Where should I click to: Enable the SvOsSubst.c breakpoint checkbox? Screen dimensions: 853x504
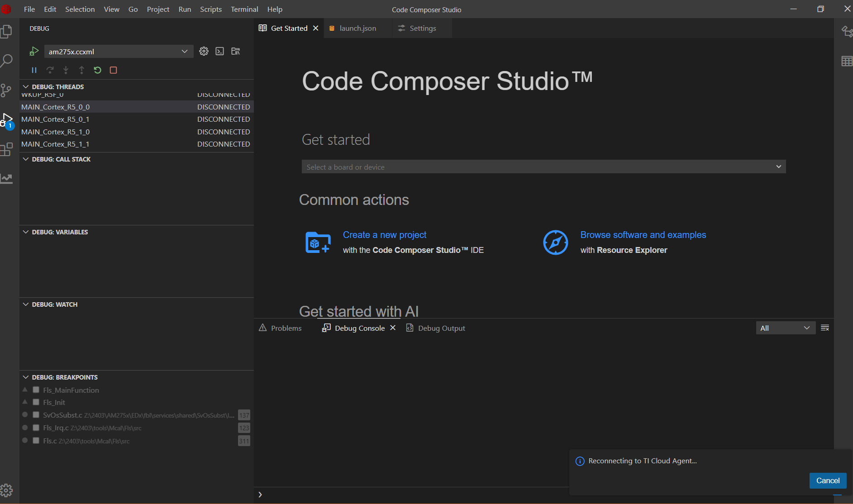point(36,414)
